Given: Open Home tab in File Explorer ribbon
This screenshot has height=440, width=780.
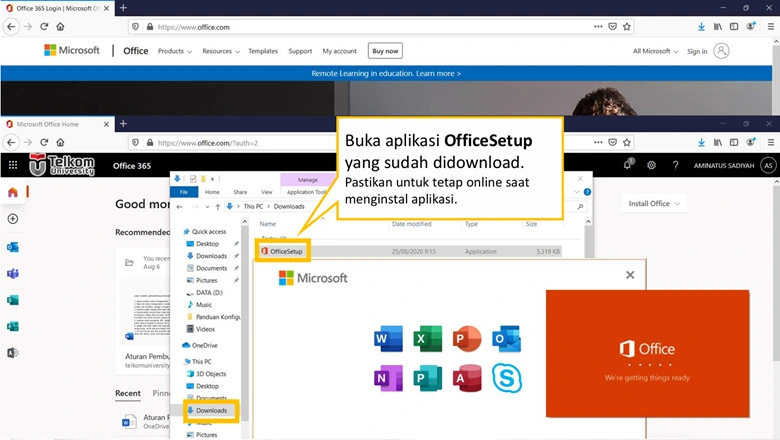Looking at the screenshot, I should point(212,192).
